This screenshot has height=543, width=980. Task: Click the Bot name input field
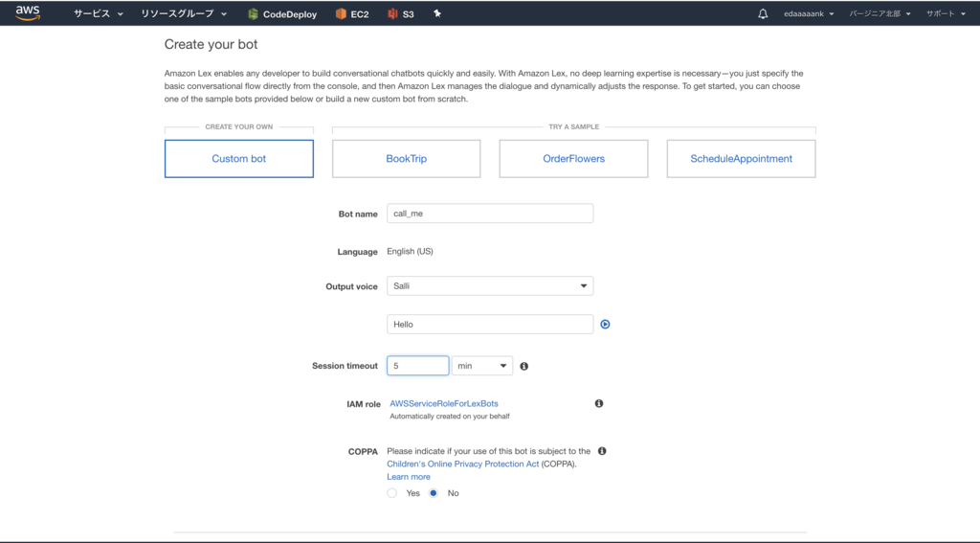click(490, 214)
